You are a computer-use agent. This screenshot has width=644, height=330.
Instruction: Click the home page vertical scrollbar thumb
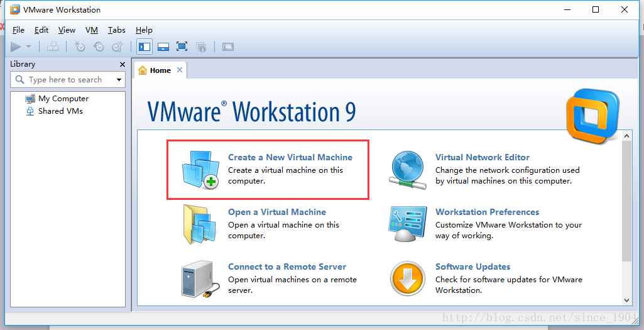pos(627,201)
